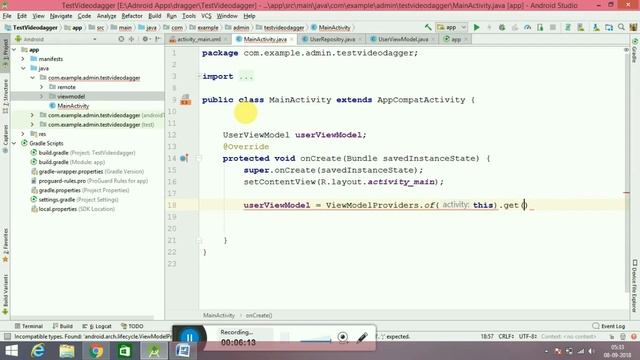Click the class gutter icon on line 9
This screenshot has width=640, height=360.
[x=186, y=100]
